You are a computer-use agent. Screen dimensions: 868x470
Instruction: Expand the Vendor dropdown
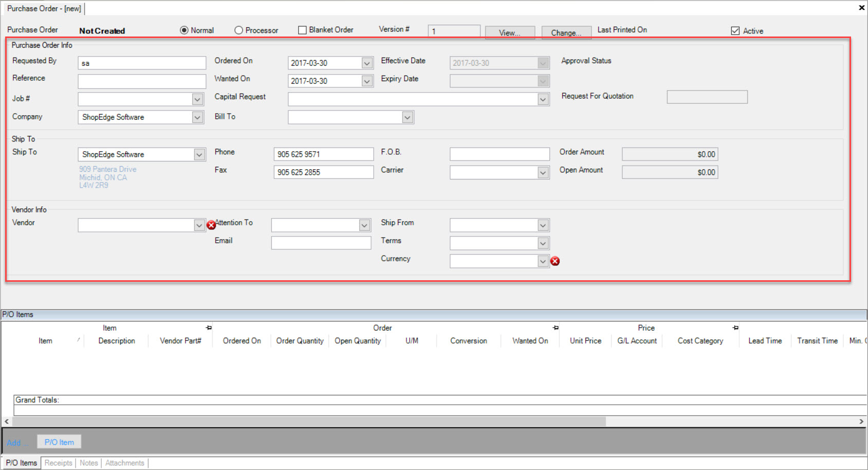(x=199, y=225)
